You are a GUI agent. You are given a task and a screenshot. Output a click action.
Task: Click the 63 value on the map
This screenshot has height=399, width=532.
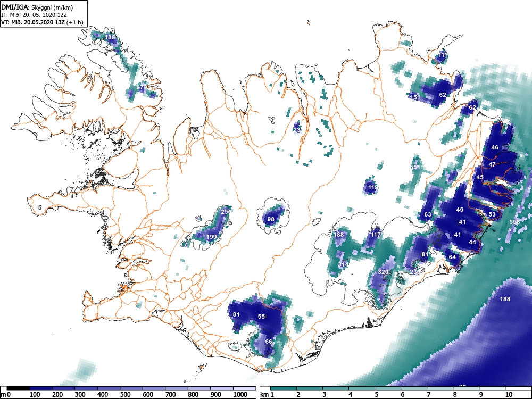coord(428,214)
